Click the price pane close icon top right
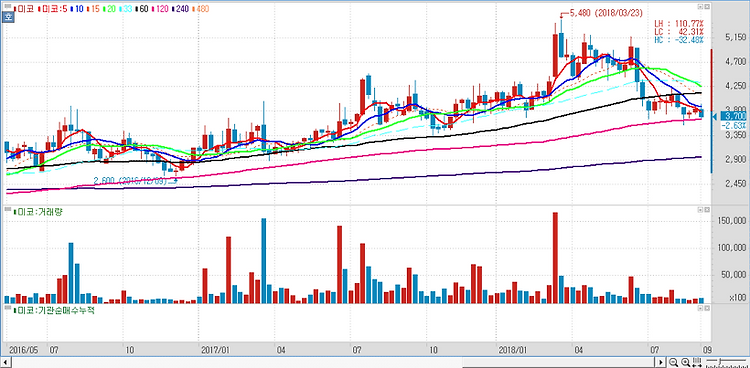 707,7
